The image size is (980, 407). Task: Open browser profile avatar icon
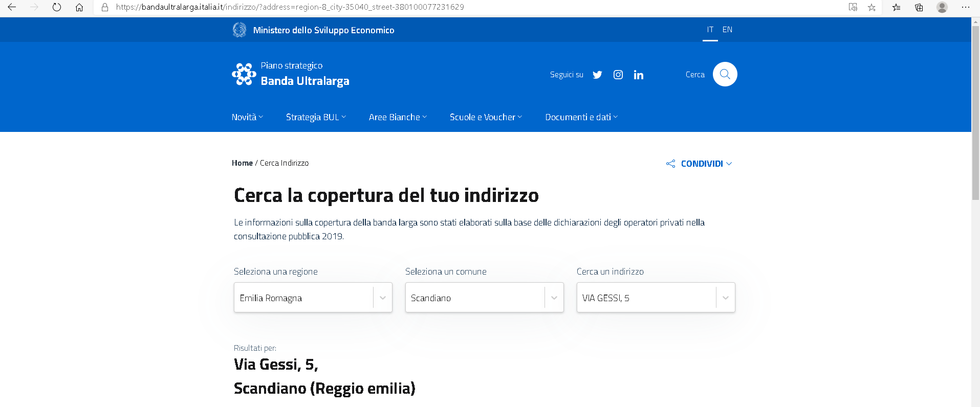[942, 7]
